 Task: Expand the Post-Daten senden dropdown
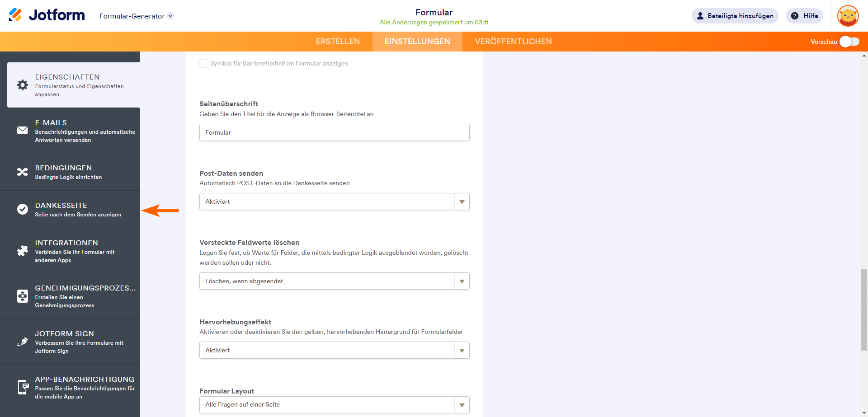334,201
